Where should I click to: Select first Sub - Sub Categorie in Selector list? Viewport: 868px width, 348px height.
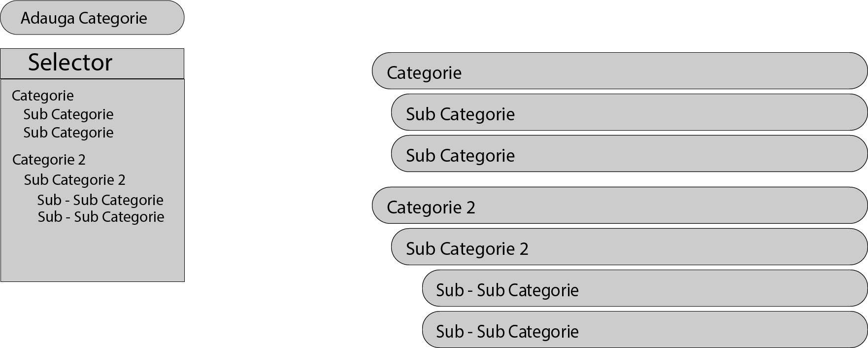click(x=100, y=200)
